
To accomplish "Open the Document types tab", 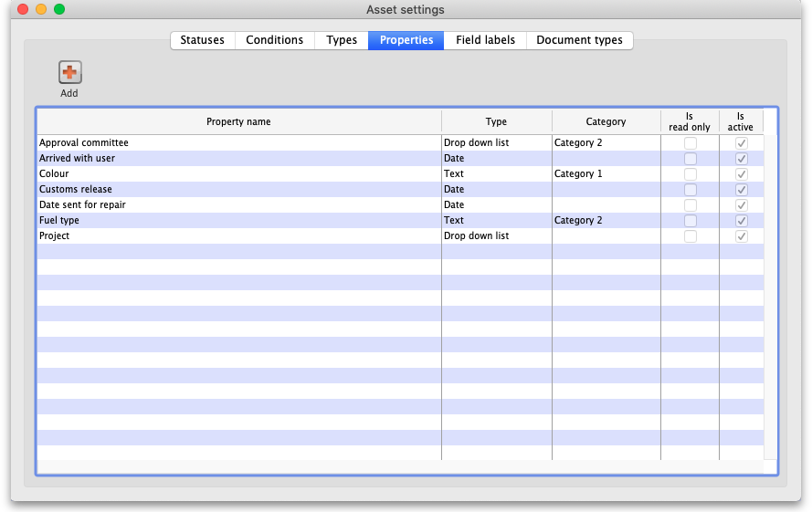I will coord(579,40).
